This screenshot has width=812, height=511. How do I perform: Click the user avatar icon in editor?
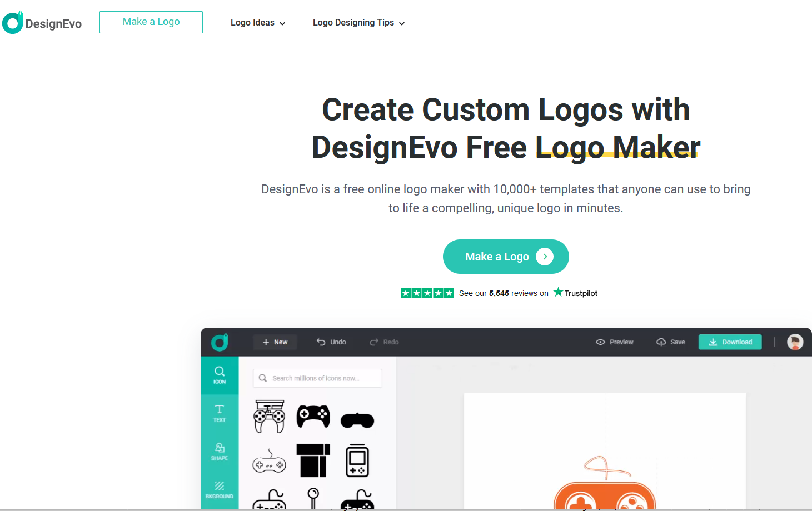795,342
